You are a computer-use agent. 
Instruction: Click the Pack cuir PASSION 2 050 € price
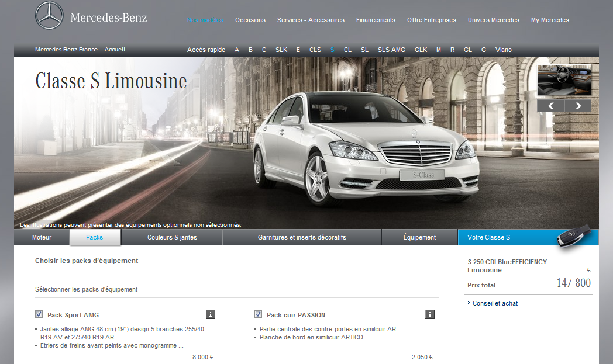[x=422, y=357]
